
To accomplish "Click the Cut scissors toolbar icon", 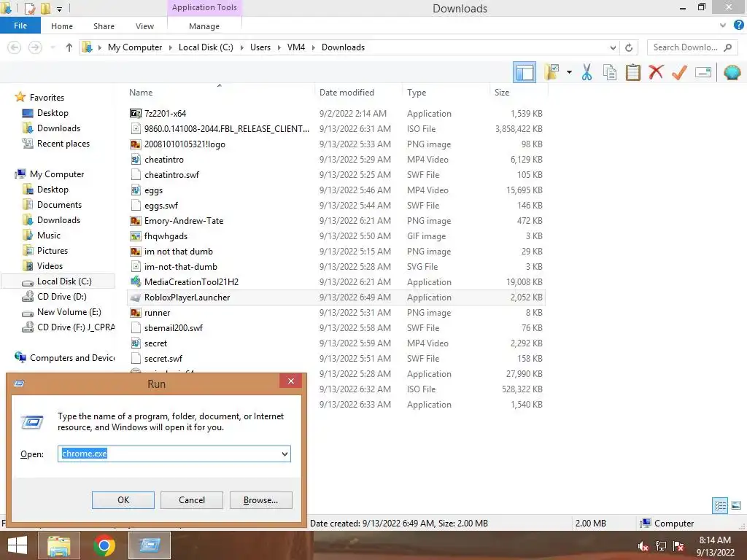I will click(587, 72).
